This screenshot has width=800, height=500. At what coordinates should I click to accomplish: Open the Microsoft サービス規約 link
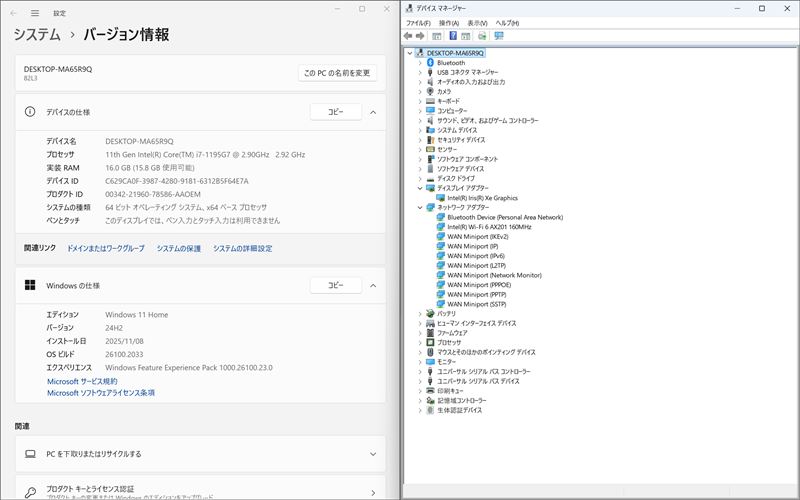point(82,381)
